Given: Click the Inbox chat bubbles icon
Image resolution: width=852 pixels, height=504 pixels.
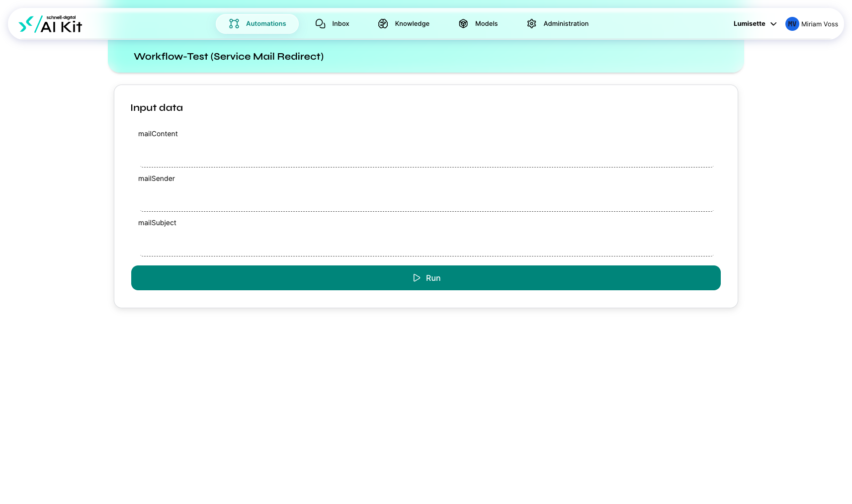Looking at the screenshot, I should coord(321,24).
